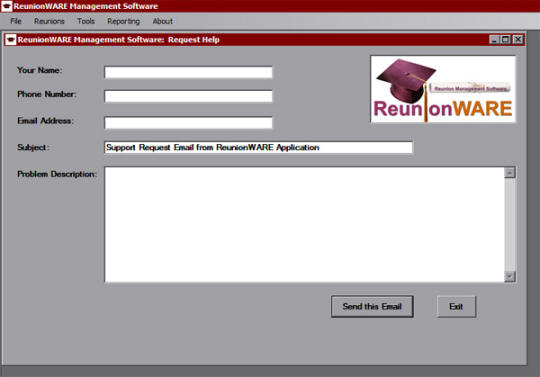Click the Problem Description label
This screenshot has height=377, width=540.
57,174
